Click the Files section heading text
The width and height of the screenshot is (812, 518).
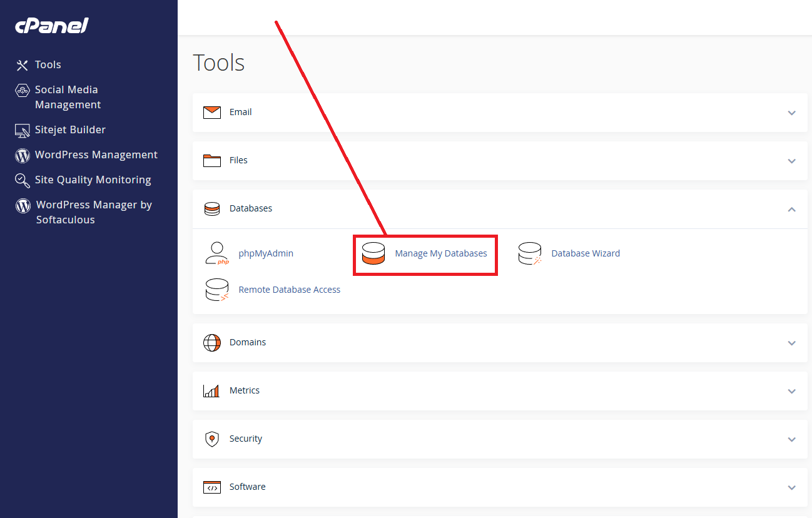click(238, 160)
